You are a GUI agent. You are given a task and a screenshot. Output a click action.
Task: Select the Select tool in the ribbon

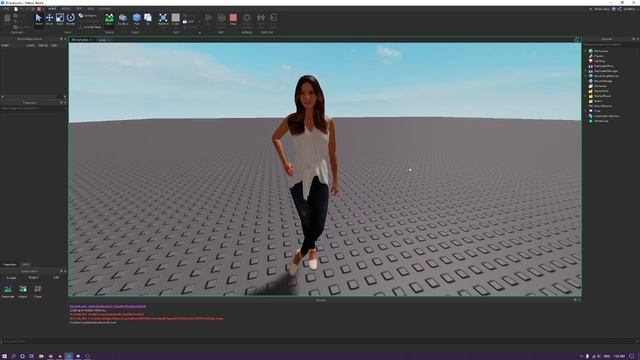38,19
